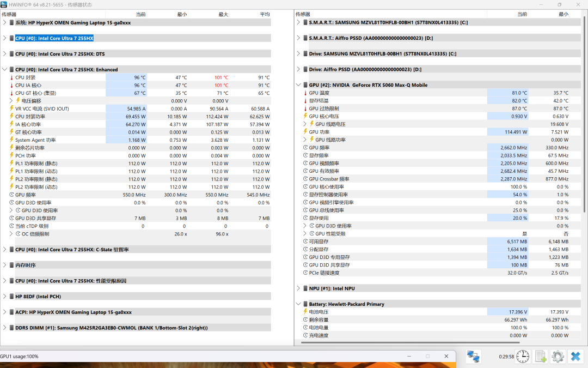
Task: Expand S.M.A.R.T.: Aiffro PSSD group
Action: point(298,38)
